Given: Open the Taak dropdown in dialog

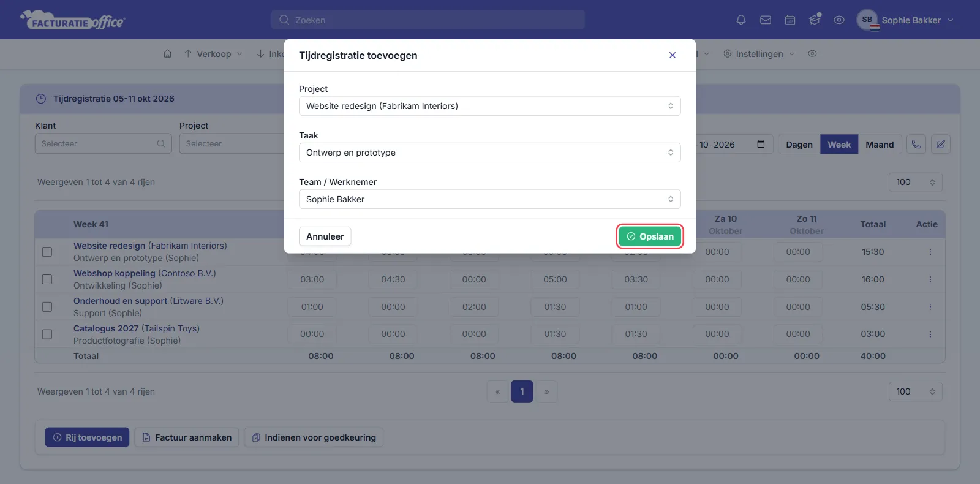Looking at the screenshot, I should click(490, 153).
